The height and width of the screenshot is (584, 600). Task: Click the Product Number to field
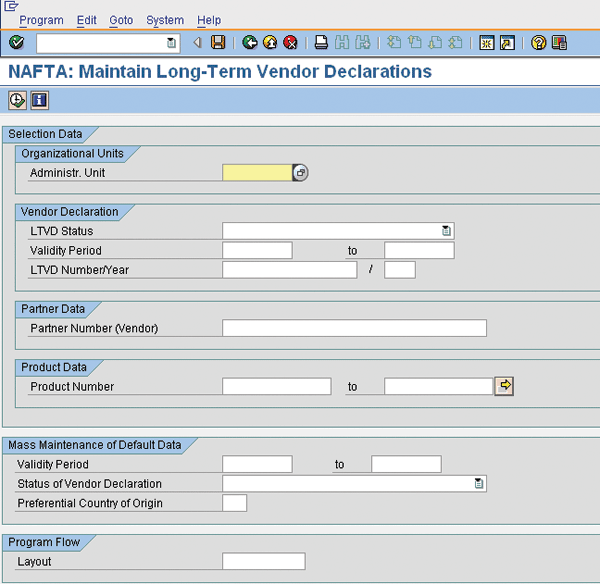point(439,386)
